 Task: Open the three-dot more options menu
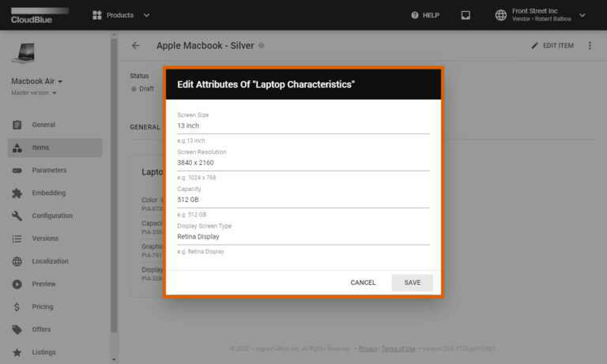[x=590, y=46]
